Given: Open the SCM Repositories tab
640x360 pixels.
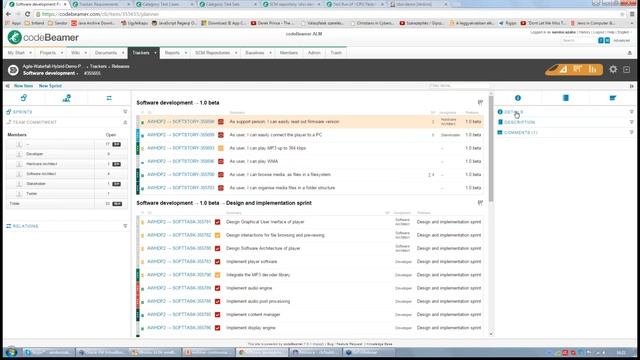Looking at the screenshot, I should point(212,53).
